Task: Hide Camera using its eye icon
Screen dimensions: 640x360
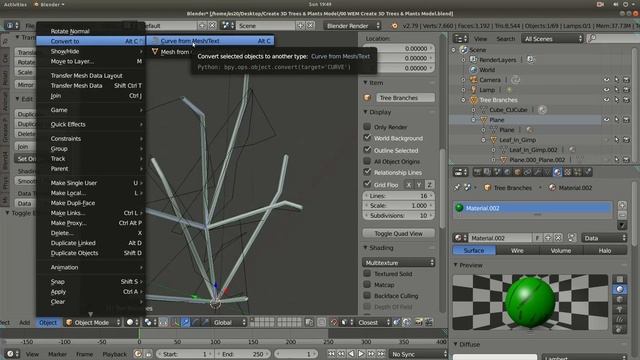Action: tap(607, 80)
